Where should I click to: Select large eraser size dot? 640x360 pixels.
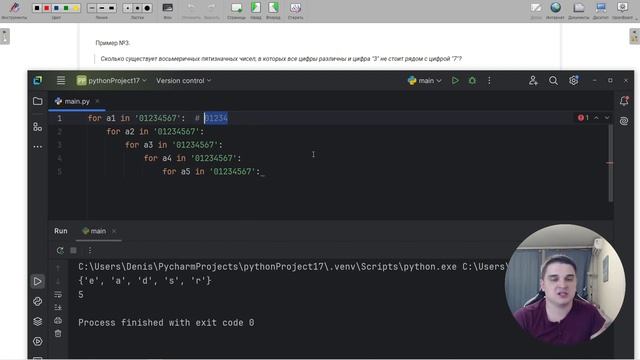(147, 8)
